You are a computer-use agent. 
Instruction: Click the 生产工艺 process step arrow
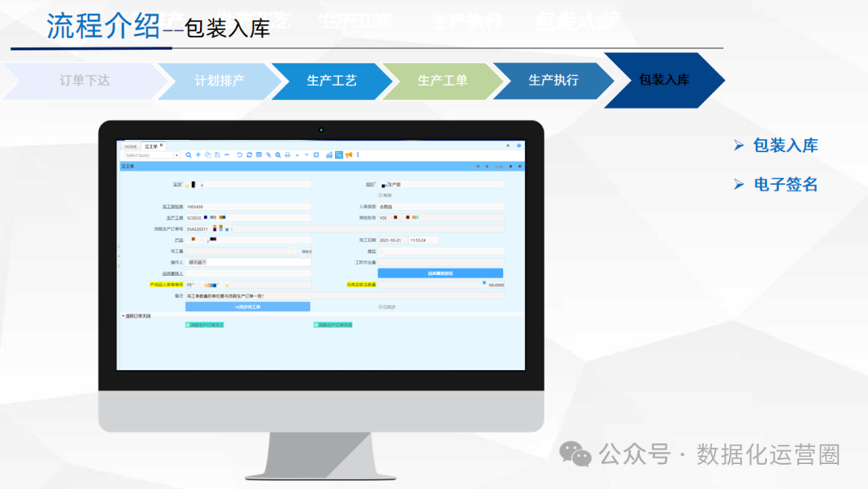pos(332,81)
